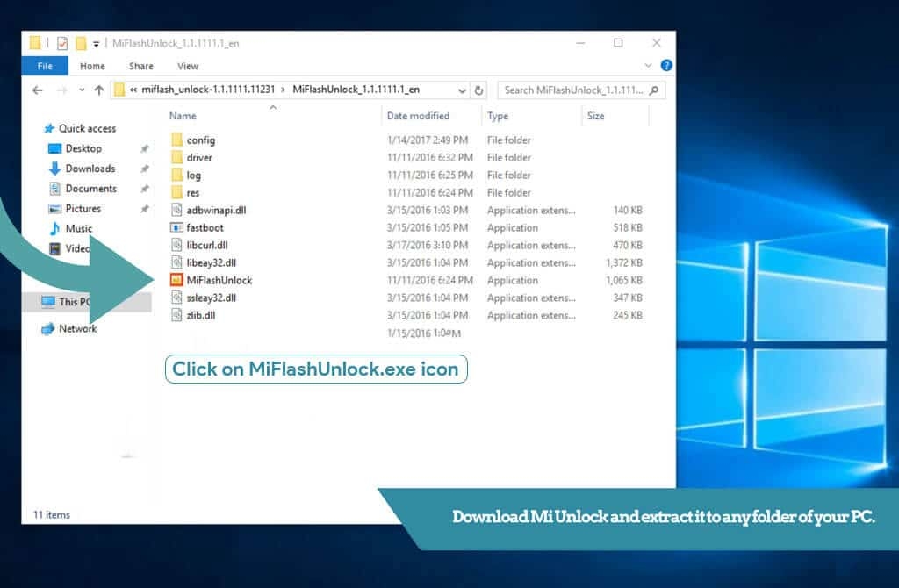
Task: Sort by the Type column header
Action: [x=498, y=116]
